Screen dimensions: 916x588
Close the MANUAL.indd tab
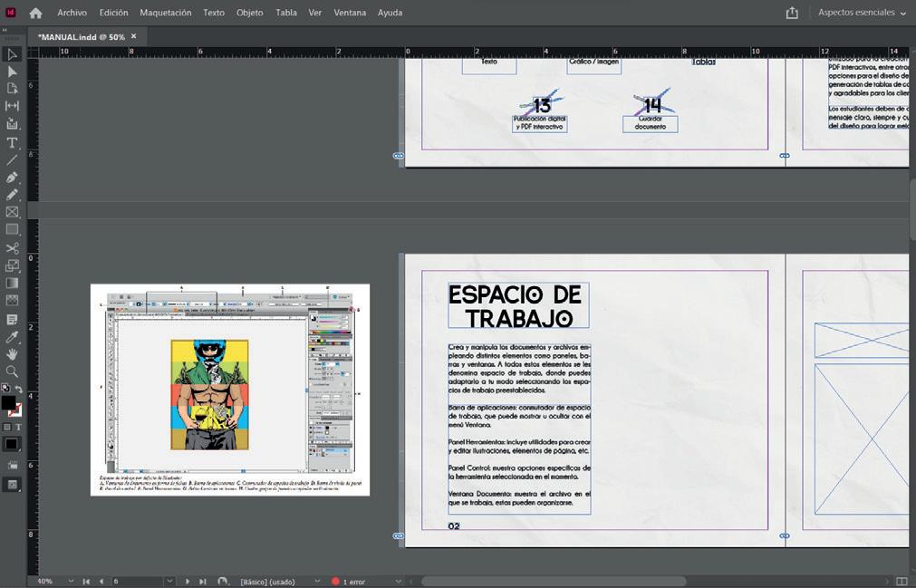point(134,36)
